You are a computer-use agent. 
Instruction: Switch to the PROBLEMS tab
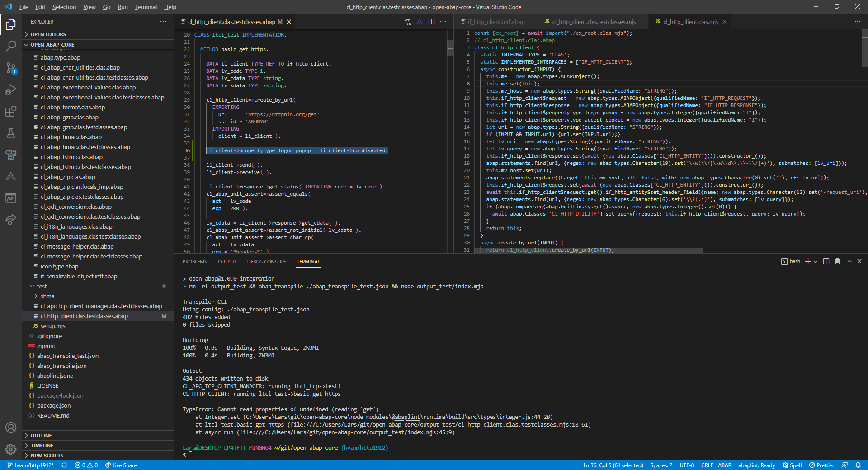(194, 262)
